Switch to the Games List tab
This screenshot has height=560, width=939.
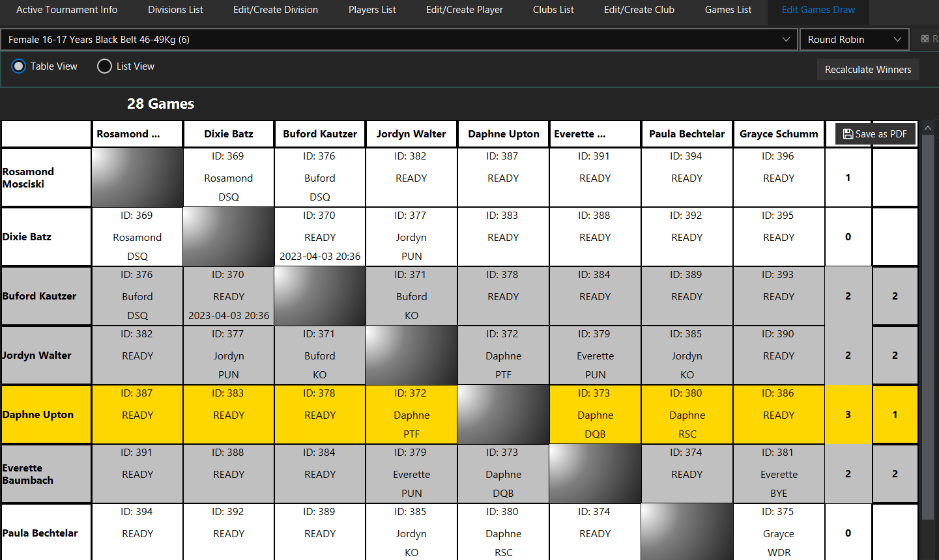pos(728,10)
